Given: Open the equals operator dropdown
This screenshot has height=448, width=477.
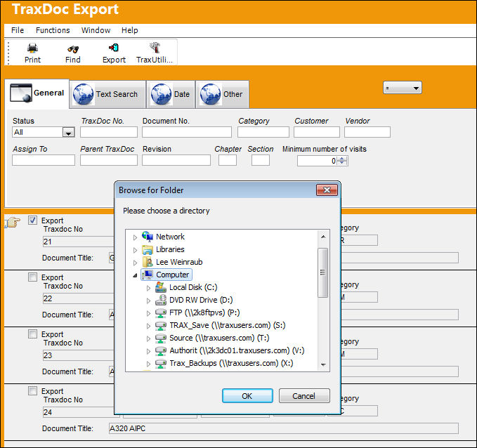Looking at the screenshot, I should [402, 88].
